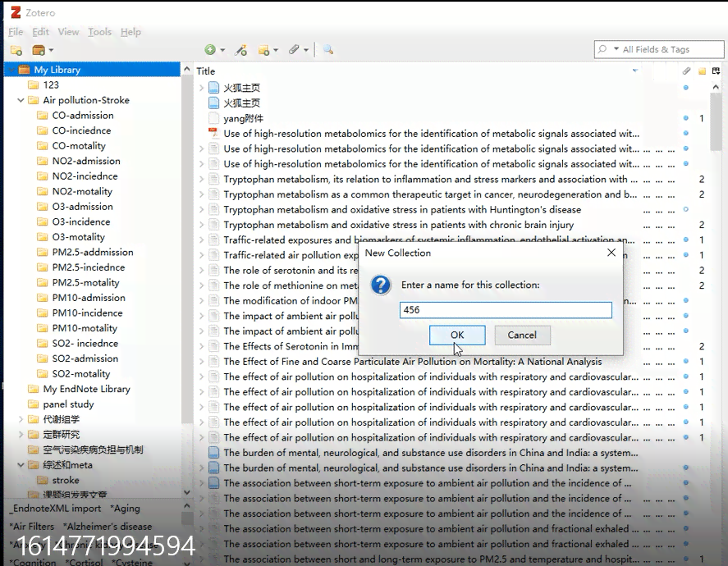Screen dimensions: 728x566
Task: Expand the first 火狐主页 item row
Action: [x=201, y=88]
